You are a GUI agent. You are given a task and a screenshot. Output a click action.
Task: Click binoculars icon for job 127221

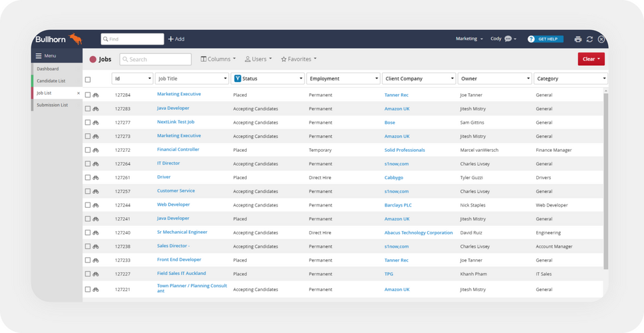point(96,290)
